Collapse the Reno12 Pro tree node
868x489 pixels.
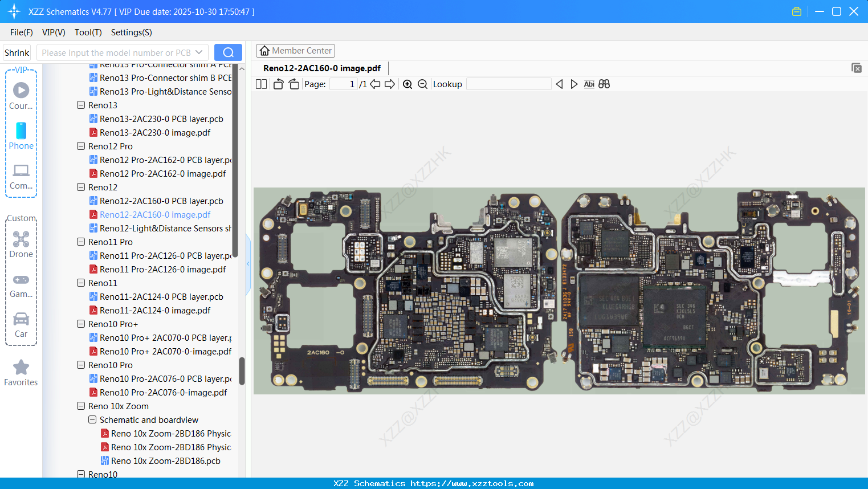81,146
